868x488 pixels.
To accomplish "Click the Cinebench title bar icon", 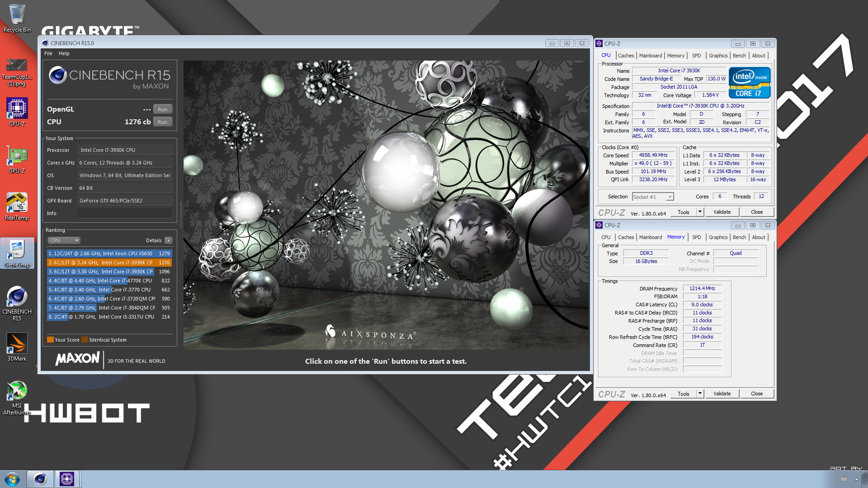I will tap(45, 43).
